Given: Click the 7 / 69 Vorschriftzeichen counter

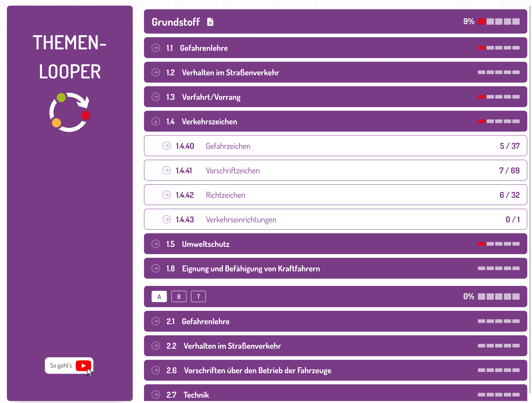Looking at the screenshot, I should [509, 170].
